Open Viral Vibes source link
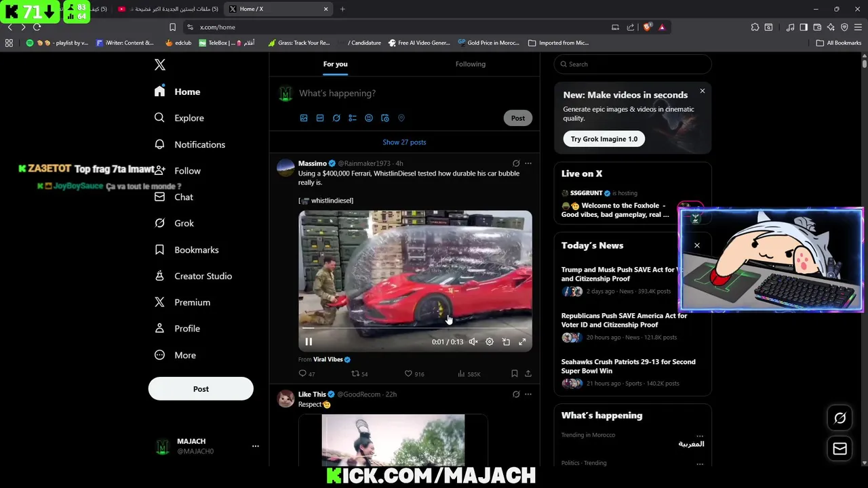868x488 pixels. click(x=332, y=359)
